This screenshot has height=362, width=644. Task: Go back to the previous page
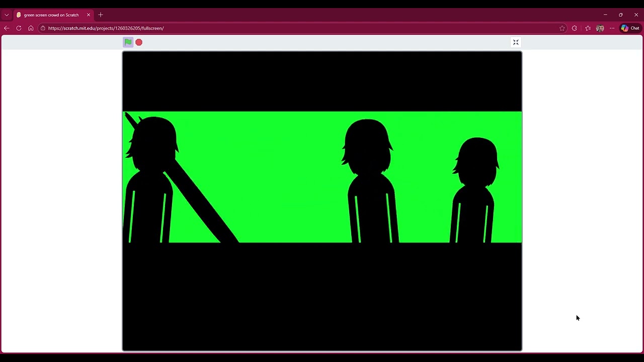click(x=7, y=28)
